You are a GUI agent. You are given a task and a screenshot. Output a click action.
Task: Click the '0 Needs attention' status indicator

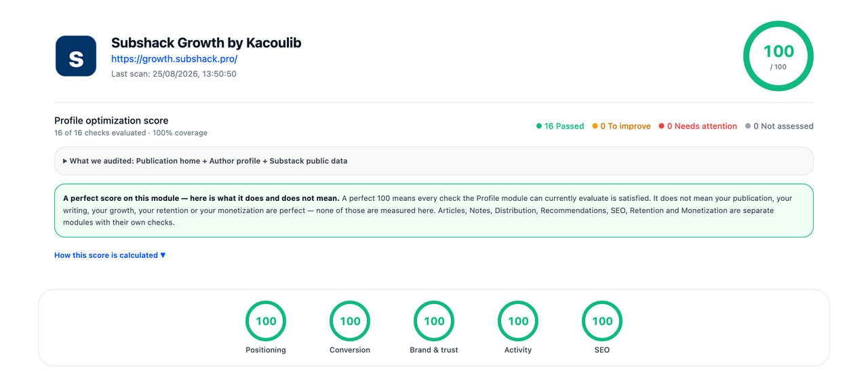pos(698,126)
